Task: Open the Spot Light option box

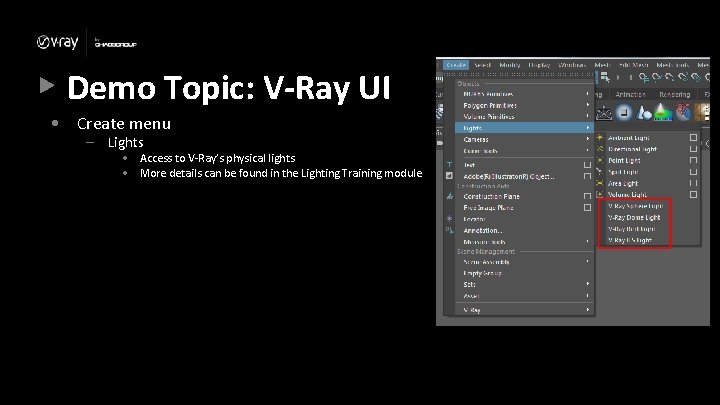Action: (693, 172)
